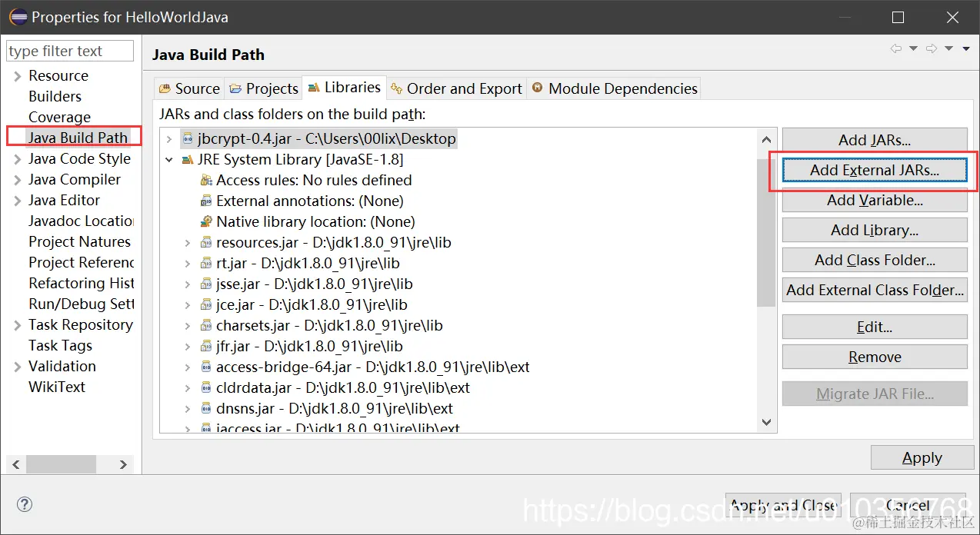The height and width of the screenshot is (535, 980).
Task: Select Java Build Path in sidebar
Action: click(78, 138)
